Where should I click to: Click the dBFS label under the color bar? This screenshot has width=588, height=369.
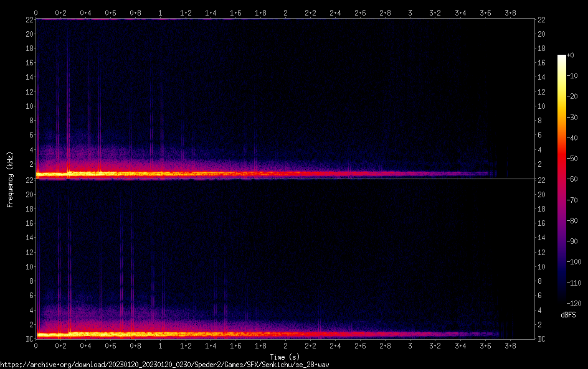coord(568,315)
